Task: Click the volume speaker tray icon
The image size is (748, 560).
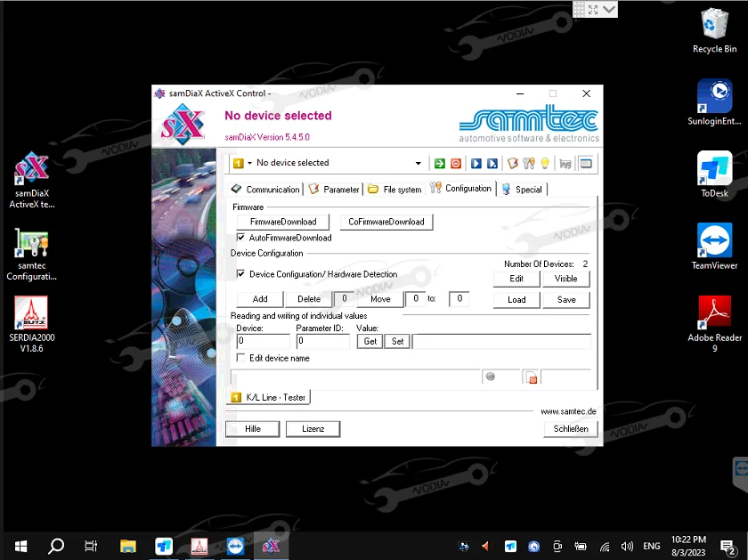Action: 627,546
